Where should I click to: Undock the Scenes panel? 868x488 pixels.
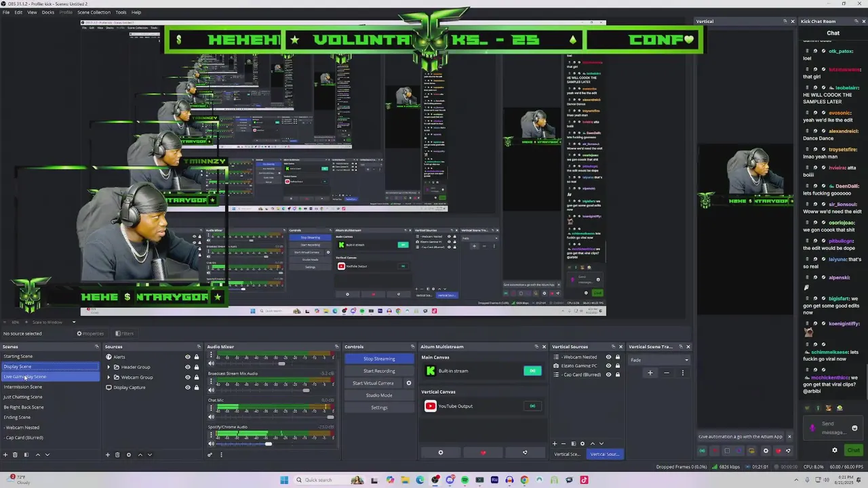(96, 347)
